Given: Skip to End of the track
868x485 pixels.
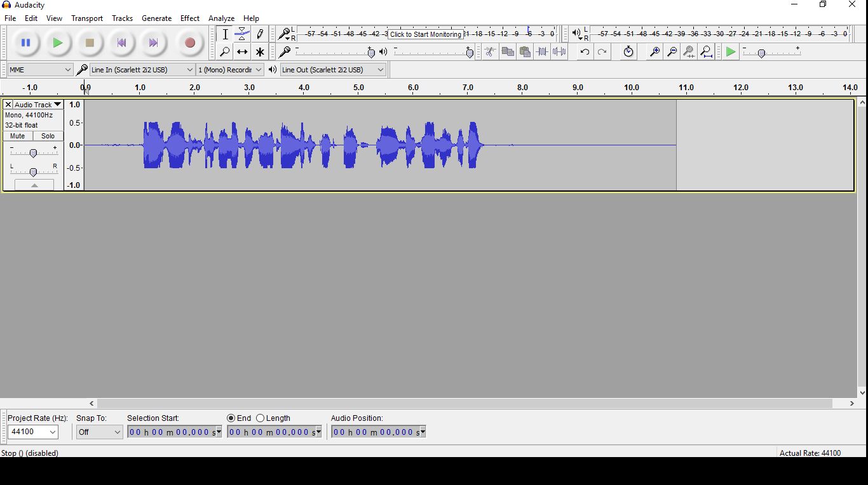Looking at the screenshot, I should [153, 43].
